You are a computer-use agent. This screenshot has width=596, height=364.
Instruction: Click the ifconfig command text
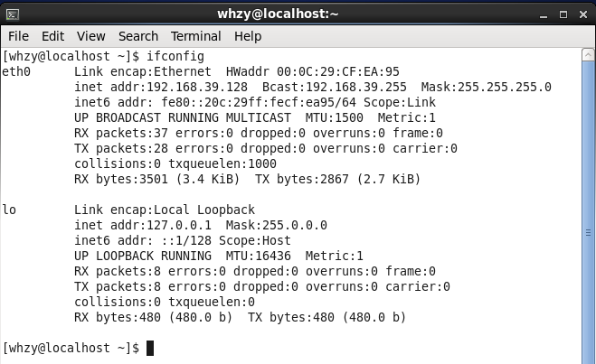(x=175, y=57)
